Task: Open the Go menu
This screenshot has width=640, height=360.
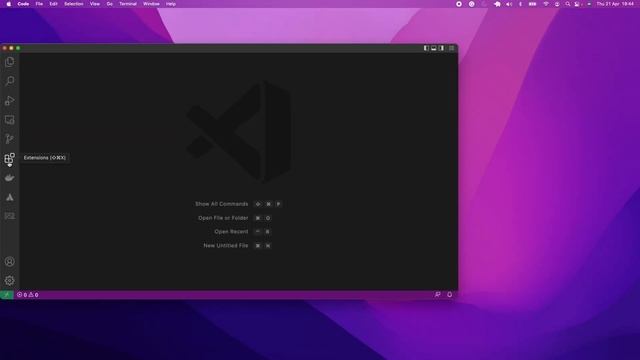Action: coord(109,4)
